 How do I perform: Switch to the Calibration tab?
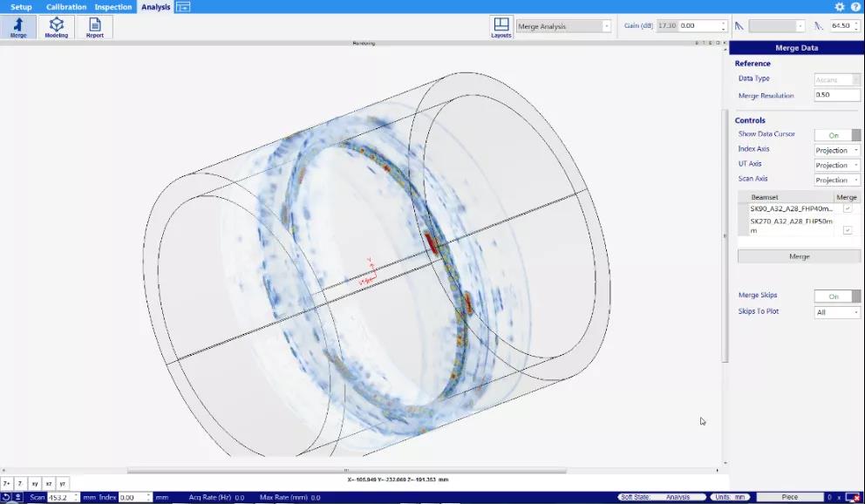(x=66, y=7)
